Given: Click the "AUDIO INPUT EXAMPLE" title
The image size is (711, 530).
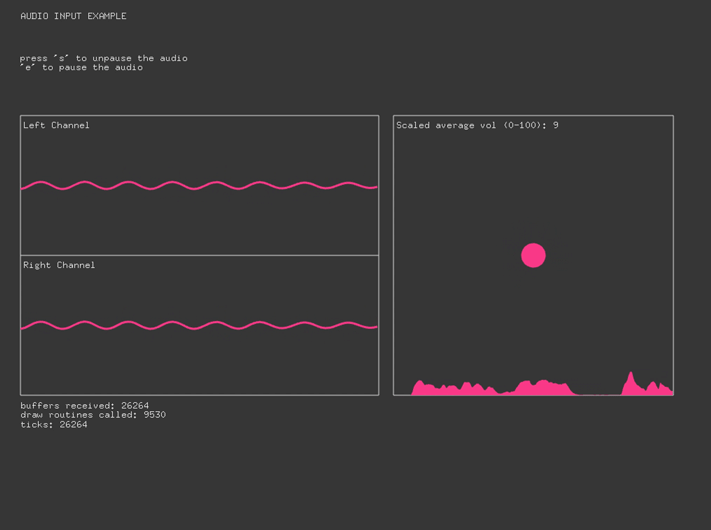Looking at the screenshot, I should 73,16.
